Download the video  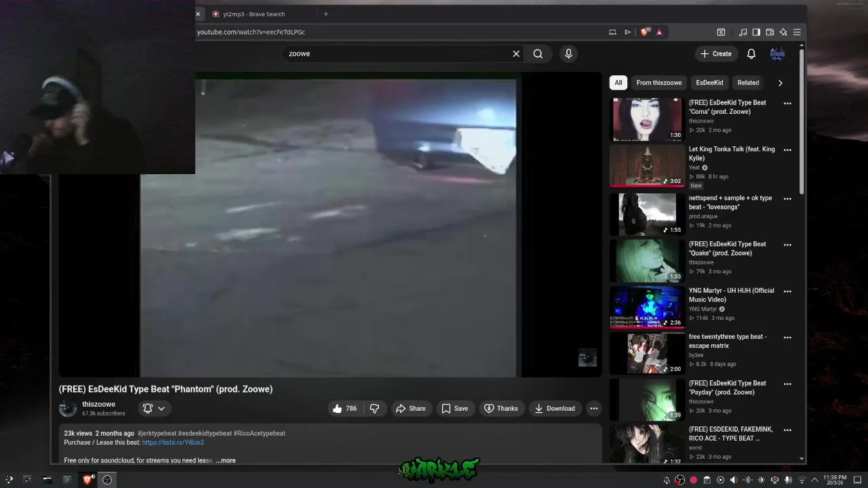coord(555,408)
